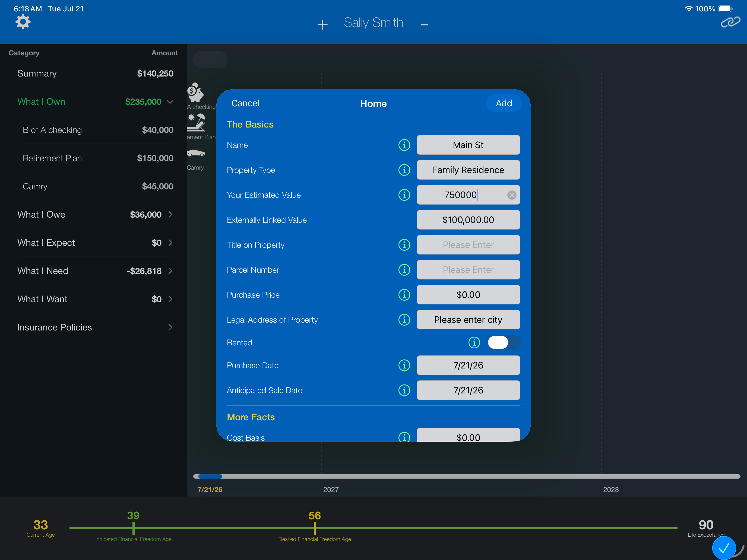
Task: Tap the Sally Smith name title
Action: [x=373, y=23]
